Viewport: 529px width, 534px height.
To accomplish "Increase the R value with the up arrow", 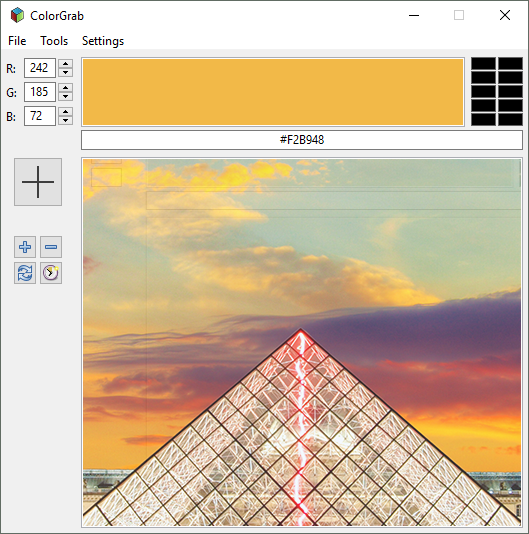I will click(65, 64).
